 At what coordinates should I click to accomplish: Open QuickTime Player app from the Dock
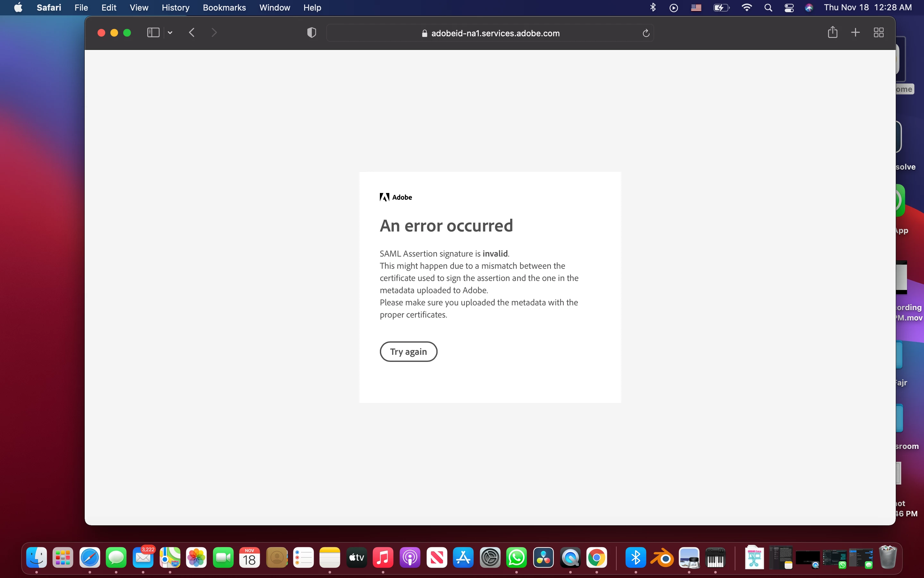click(570, 558)
